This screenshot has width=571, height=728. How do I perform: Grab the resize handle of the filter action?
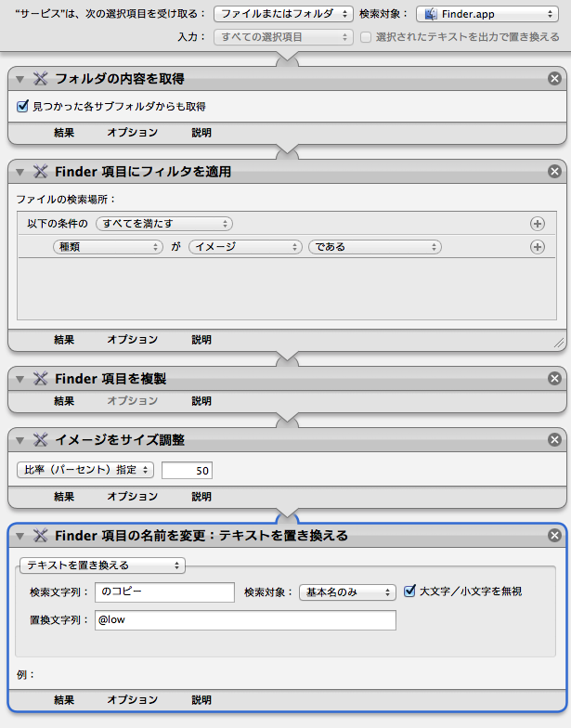[x=559, y=344]
